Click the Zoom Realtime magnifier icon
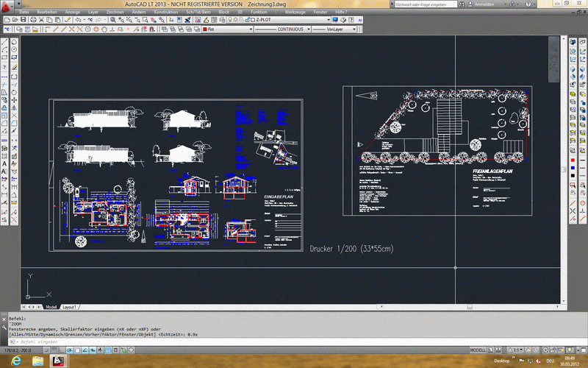Viewport: 588px width, 368px height. point(113,20)
